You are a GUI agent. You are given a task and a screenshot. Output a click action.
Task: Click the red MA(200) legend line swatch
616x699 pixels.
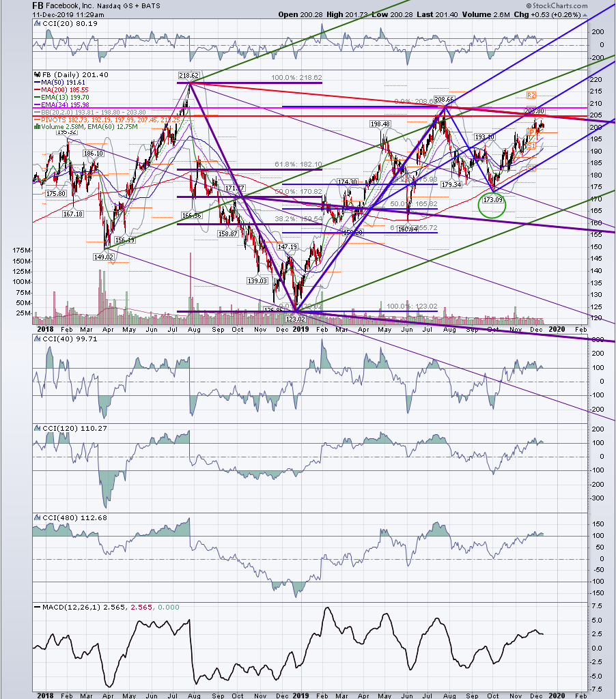click(x=37, y=89)
